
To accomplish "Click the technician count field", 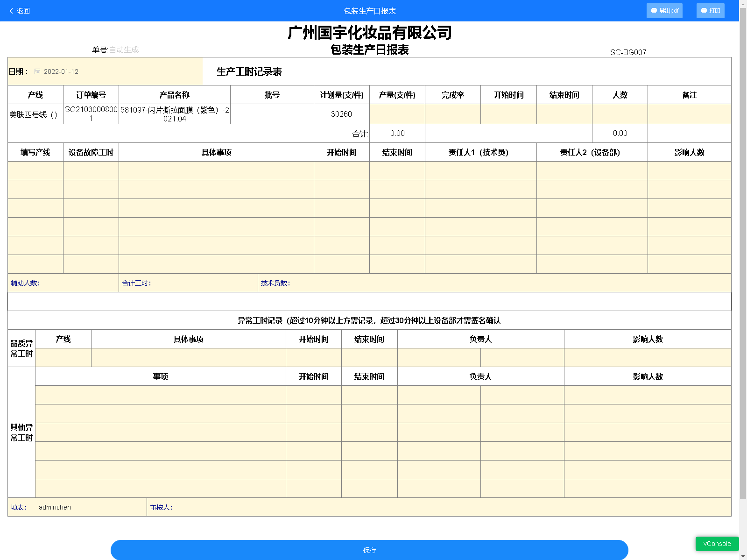I will (467, 283).
